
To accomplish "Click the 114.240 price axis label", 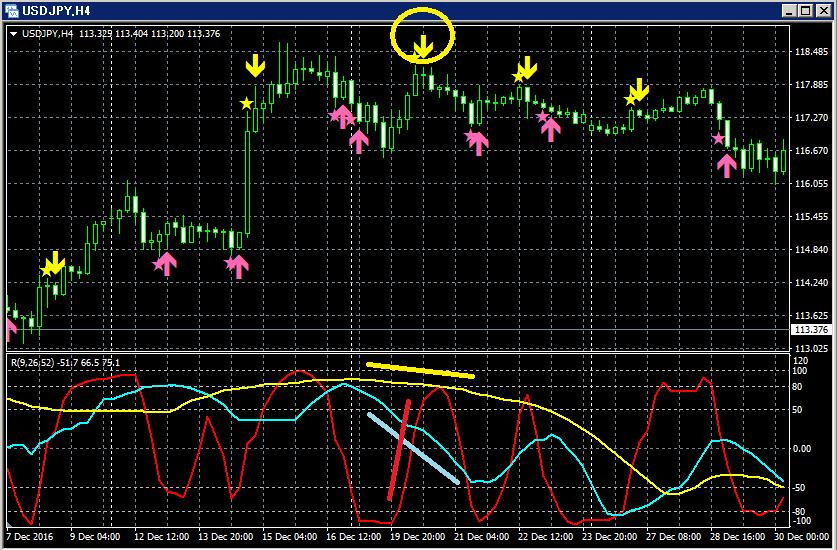I will click(x=810, y=282).
